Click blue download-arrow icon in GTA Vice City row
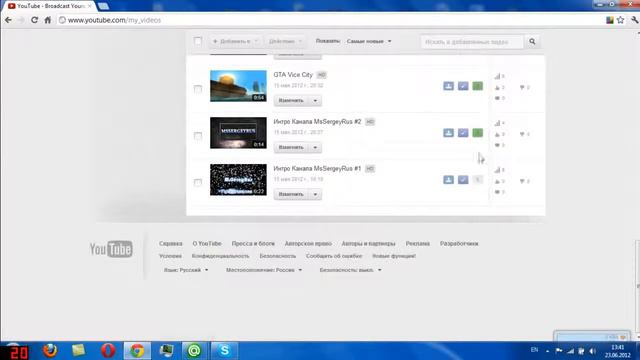The width and height of the screenshot is (640, 360). click(449, 86)
